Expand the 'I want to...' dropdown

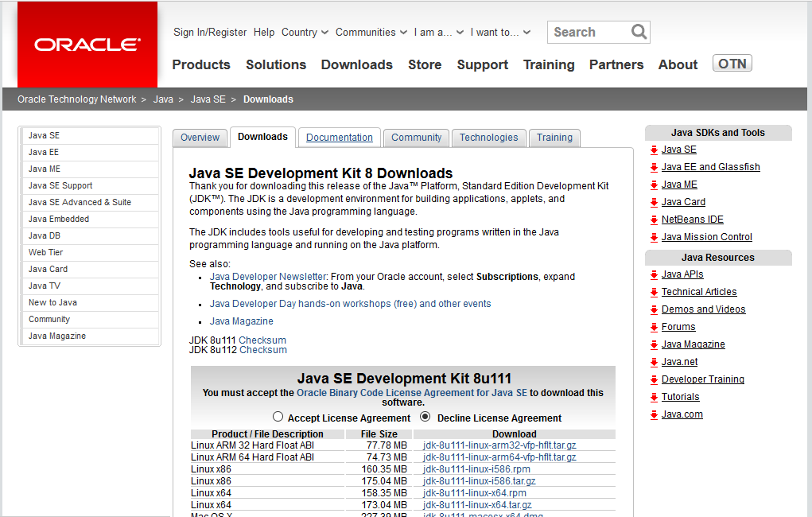[x=500, y=32]
